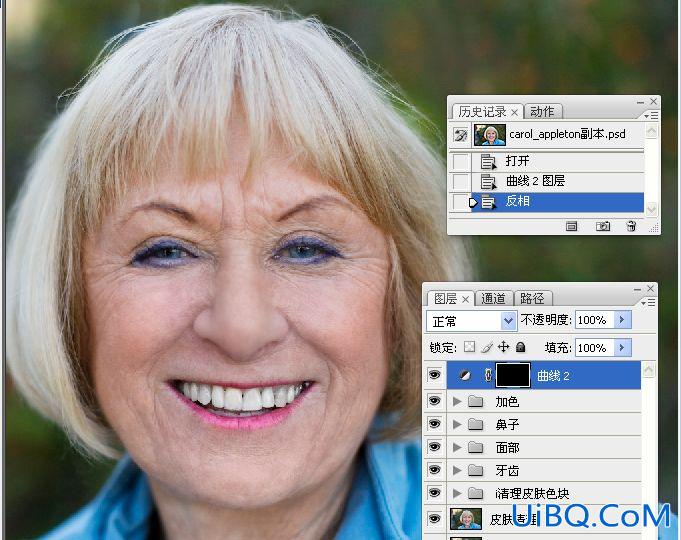Toggle lock all padlock icon

tap(521, 347)
